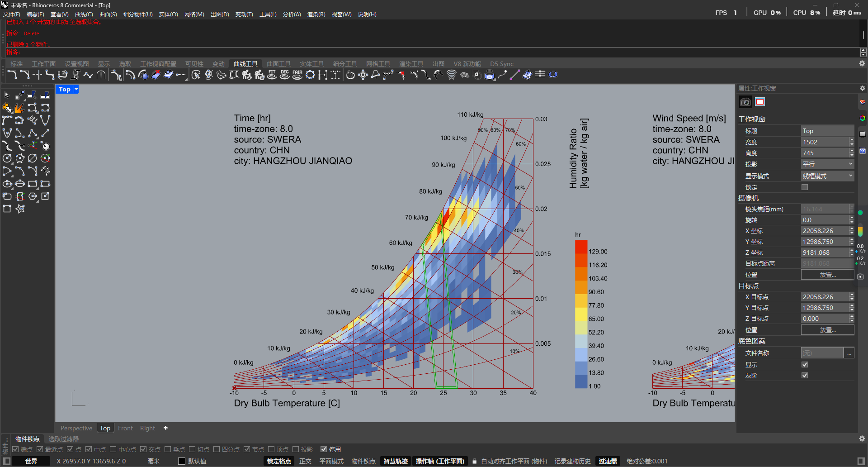This screenshot has width=868, height=467.
Task: Select the circle from center tool
Action: [7, 158]
